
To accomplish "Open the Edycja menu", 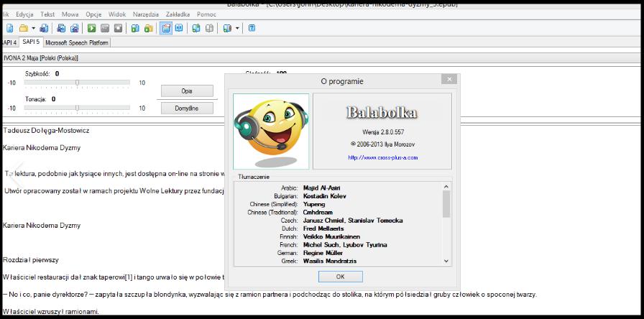I will point(24,14).
